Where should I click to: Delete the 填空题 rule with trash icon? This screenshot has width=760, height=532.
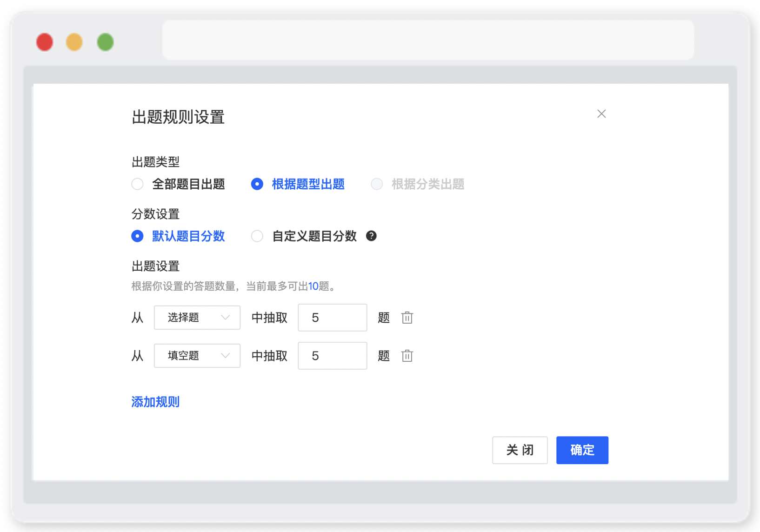tap(407, 356)
